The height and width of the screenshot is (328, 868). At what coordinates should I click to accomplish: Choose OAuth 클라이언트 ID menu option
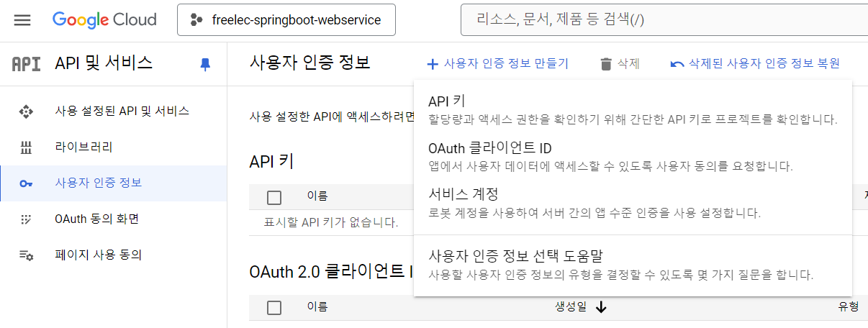pos(633,157)
